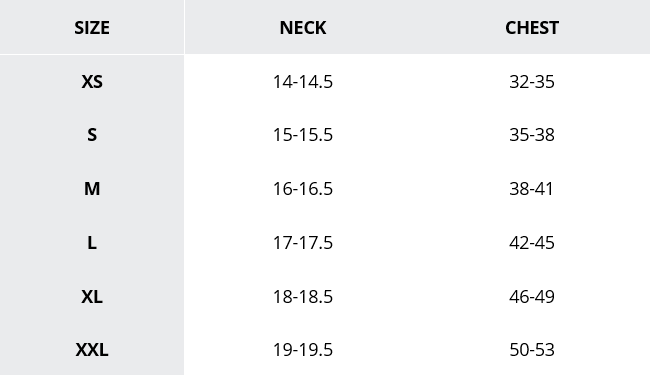Click the NECK column header
This screenshot has width=650, height=375.
303,28
